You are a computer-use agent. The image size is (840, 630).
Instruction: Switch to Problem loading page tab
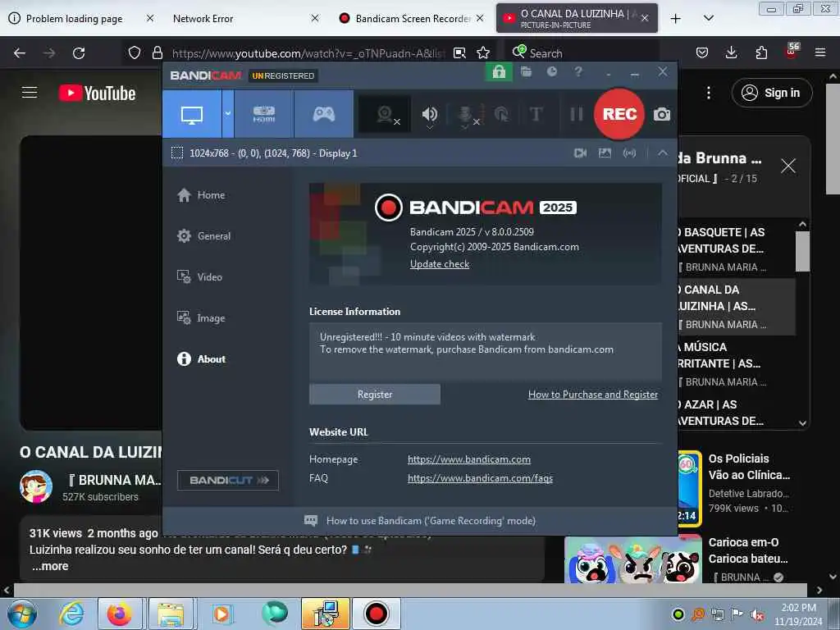[80, 19]
